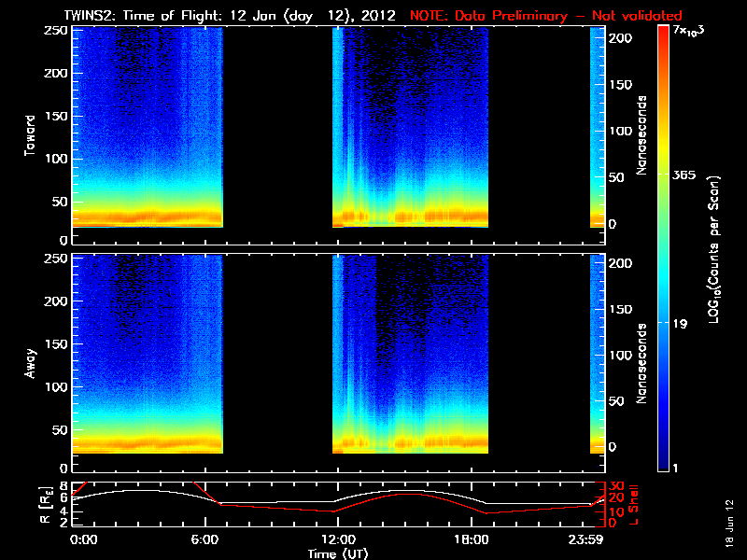Select the "Toward" y-axis label

[31, 135]
